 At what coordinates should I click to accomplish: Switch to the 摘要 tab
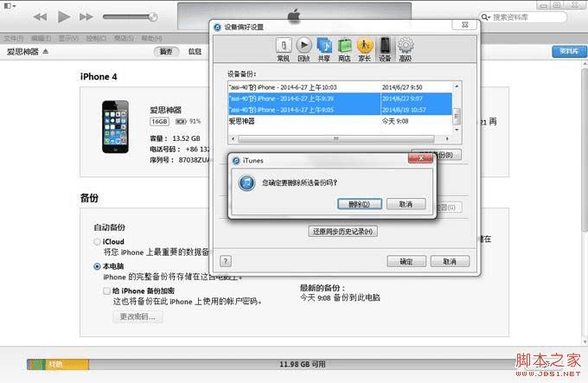click(x=166, y=51)
